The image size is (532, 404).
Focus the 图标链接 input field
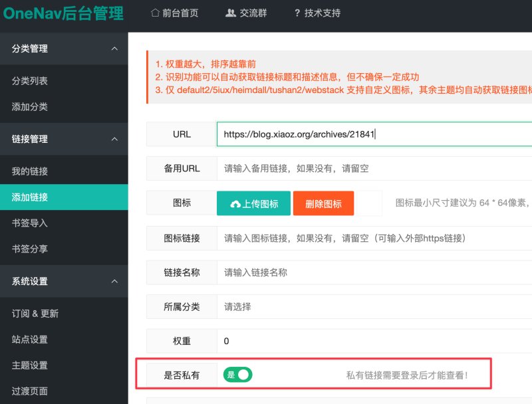point(374,239)
